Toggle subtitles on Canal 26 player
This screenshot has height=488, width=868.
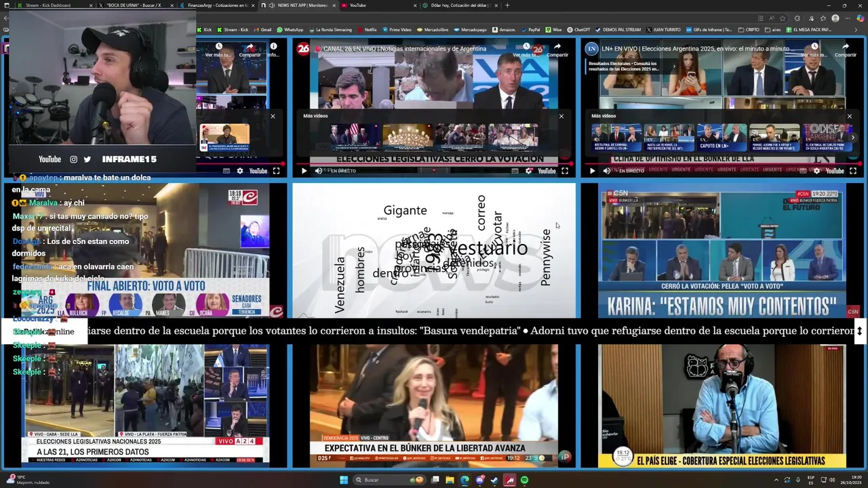513,171
